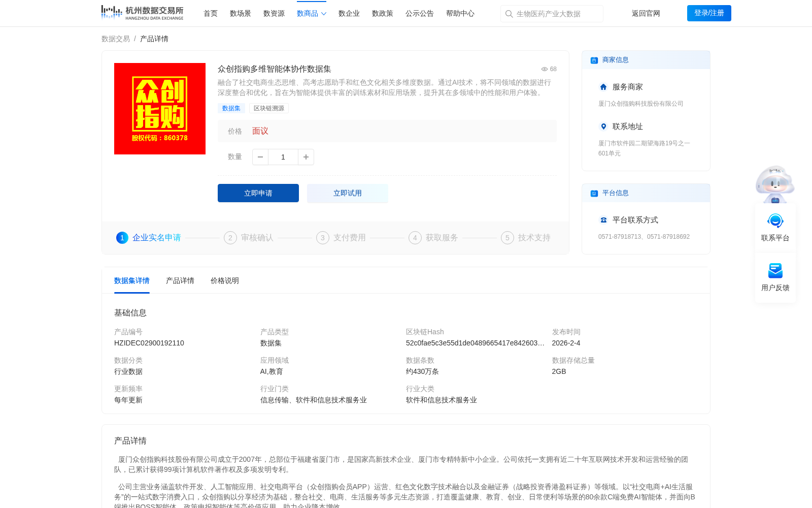Click the 联系地址 location pin icon
Viewport: 812px width, 508px height.
point(603,126)
